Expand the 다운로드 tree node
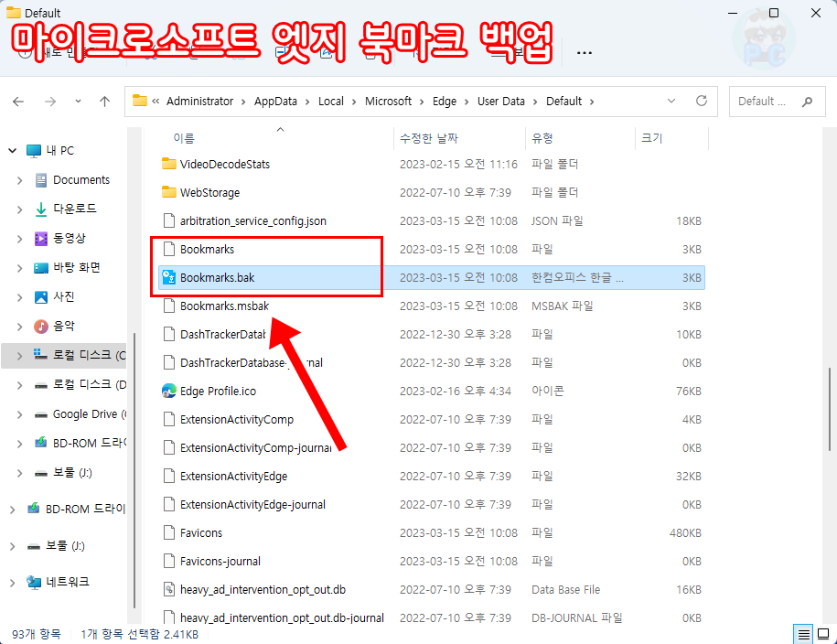Image resolution: width=837 pixels, height=644 pixels. 20,209
